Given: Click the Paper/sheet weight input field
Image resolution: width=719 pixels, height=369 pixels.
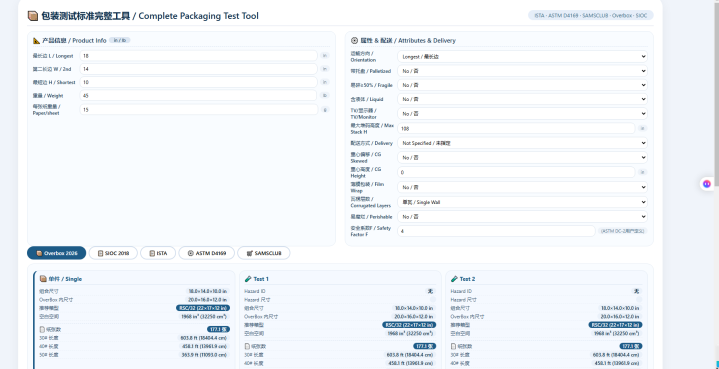Looking at the screenshot, I should tap(198, 110).
